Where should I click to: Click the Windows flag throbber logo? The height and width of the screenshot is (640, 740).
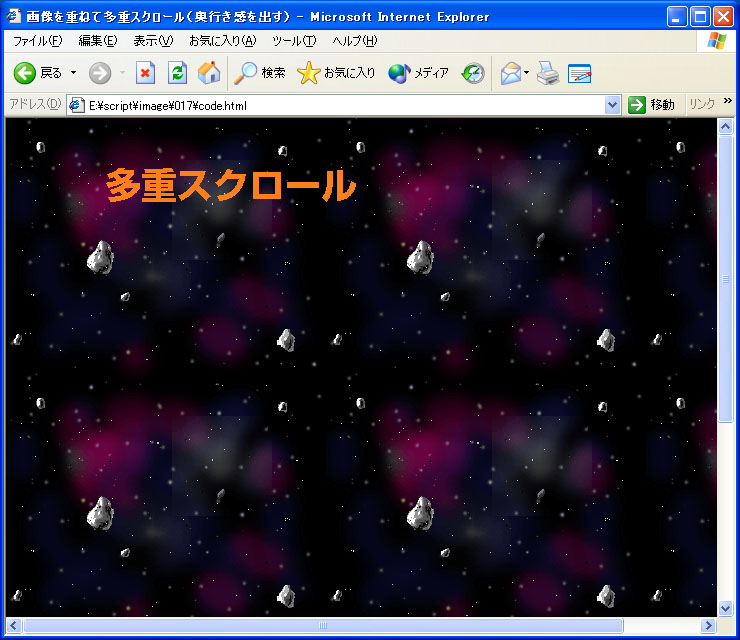click(716, 41)
